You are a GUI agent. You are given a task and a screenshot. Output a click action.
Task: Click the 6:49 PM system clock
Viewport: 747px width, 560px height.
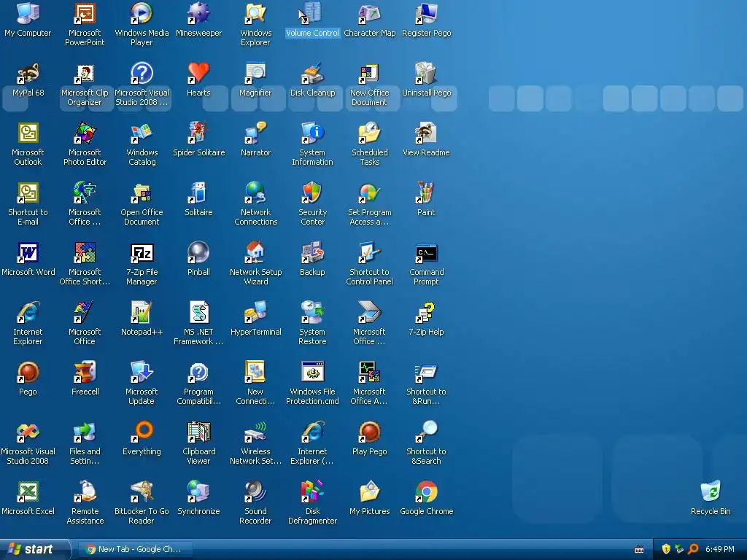(x=720, y=549)
